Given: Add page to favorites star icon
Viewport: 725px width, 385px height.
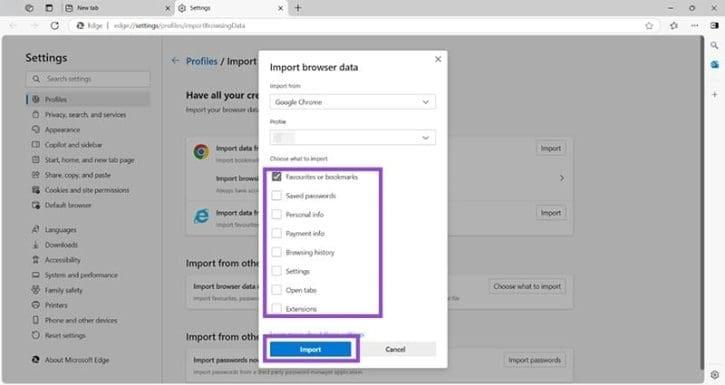Looking at the screenshot, I should click(649, 26).
